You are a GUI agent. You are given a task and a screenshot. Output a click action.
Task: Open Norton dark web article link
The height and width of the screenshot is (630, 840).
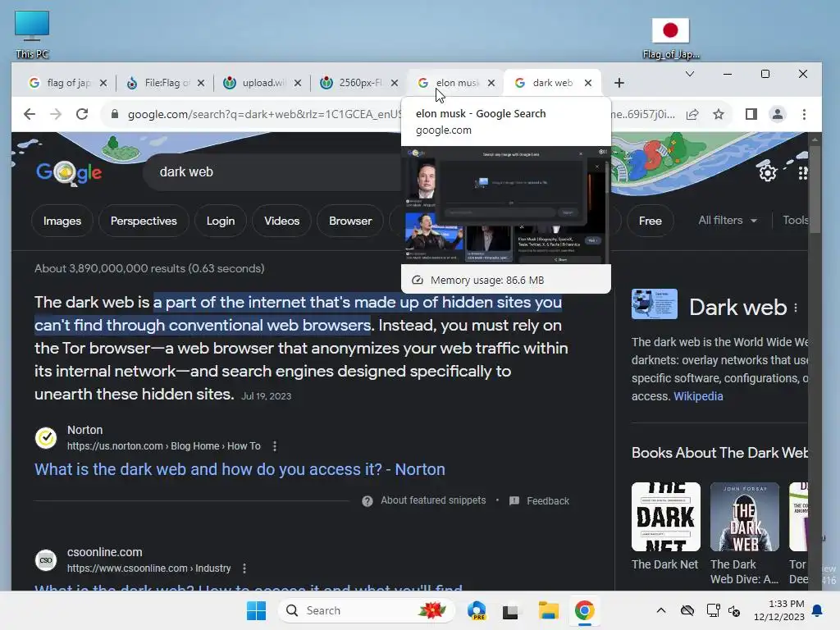(240, 469)
